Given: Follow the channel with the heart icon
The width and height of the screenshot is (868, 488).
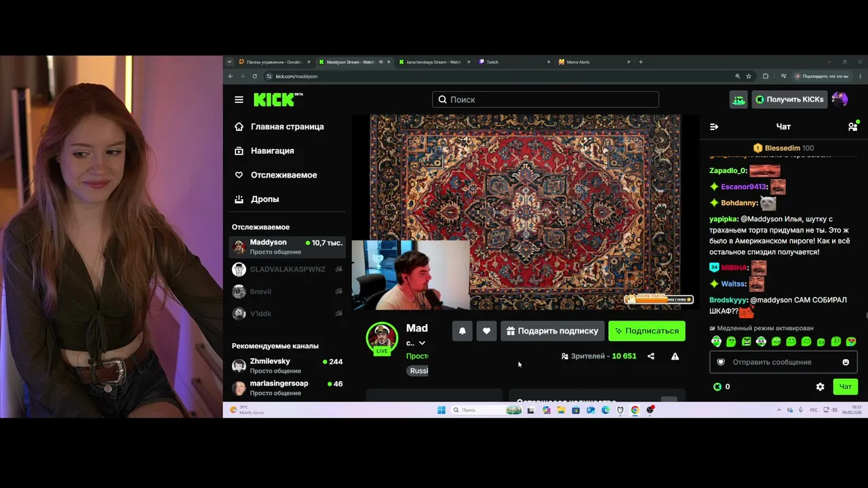Looking at the screenshot, I should coord(486,331).
